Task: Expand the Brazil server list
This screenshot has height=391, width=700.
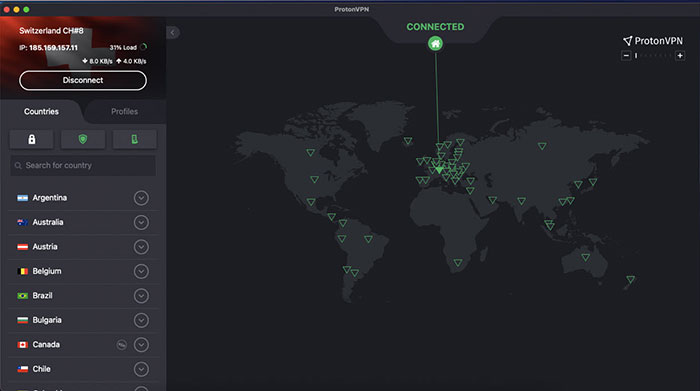Action: coord(141,295)
